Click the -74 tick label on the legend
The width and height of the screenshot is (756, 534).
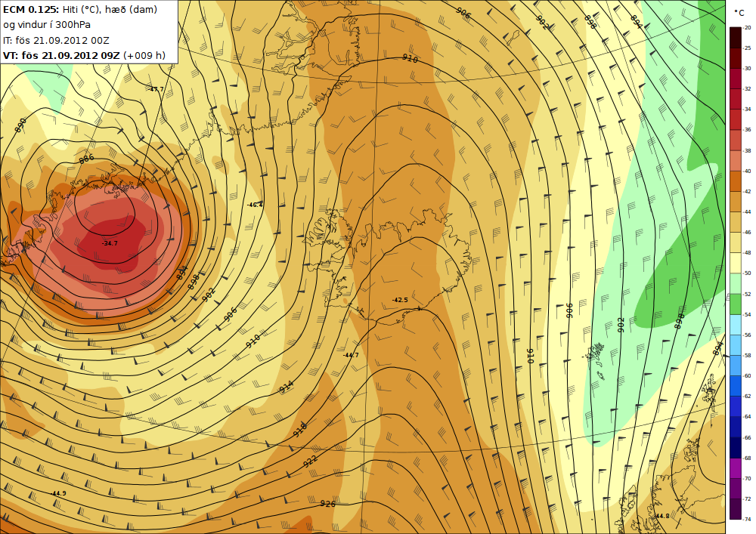(748, 520)
